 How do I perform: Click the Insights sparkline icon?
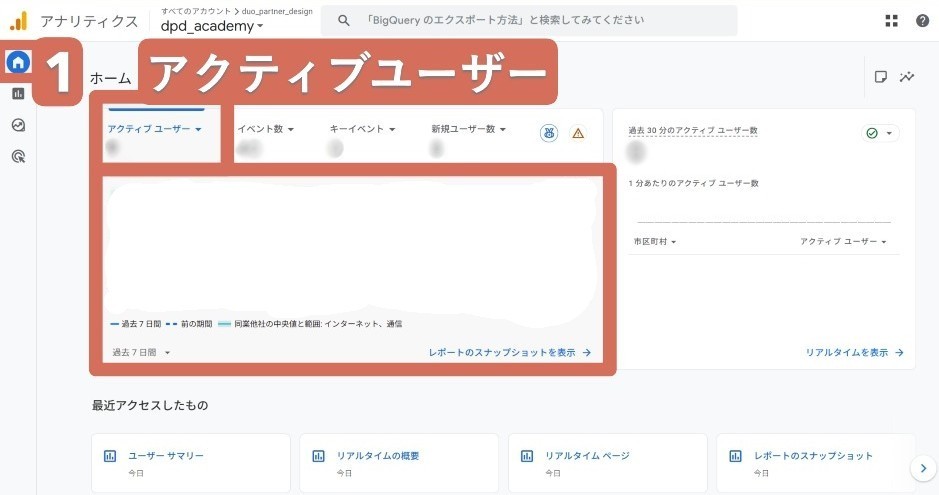(907, 77)
